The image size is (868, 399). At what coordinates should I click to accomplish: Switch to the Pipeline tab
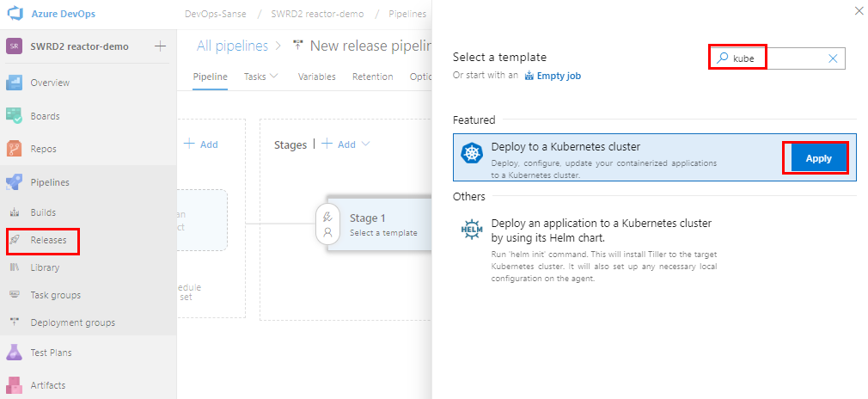click(210, 77)
